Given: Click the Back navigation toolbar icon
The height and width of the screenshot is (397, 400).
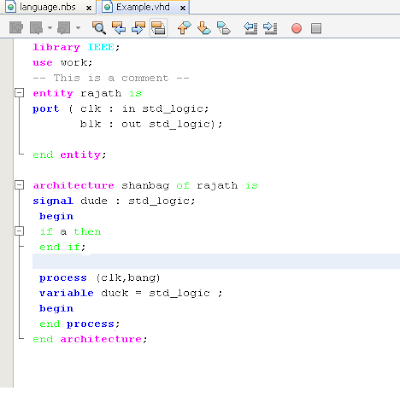Looking at the screenshot, I should 36,28.
